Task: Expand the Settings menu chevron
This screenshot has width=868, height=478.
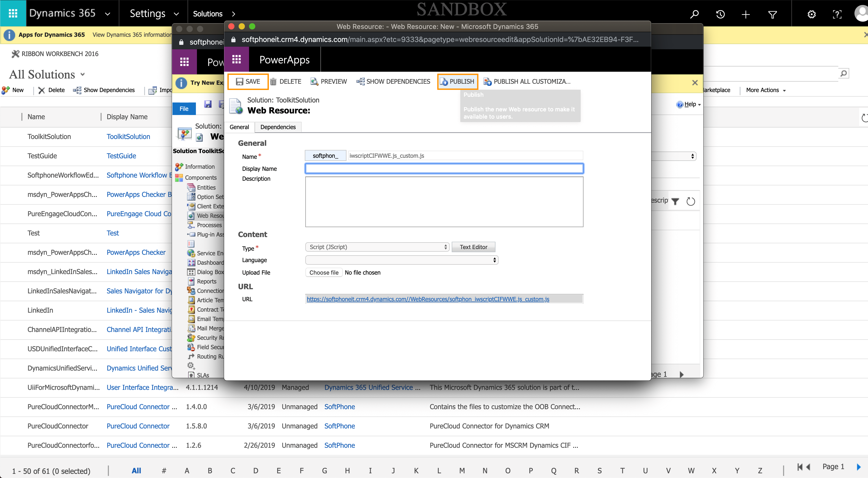Action: click(x=176, y=14)
